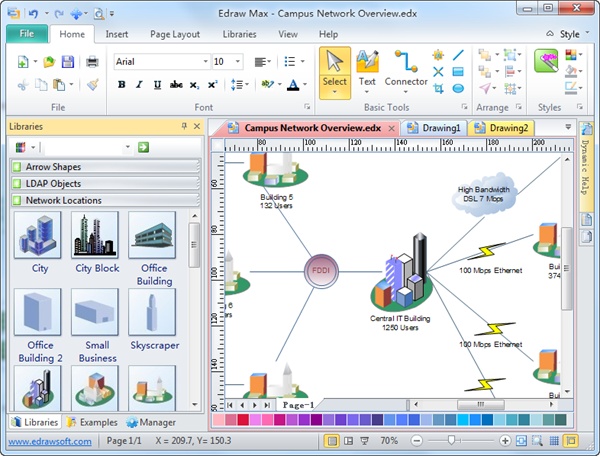600x456 pixels.
Task: Click the Zoom In plus button
Action: pos(505,441)
